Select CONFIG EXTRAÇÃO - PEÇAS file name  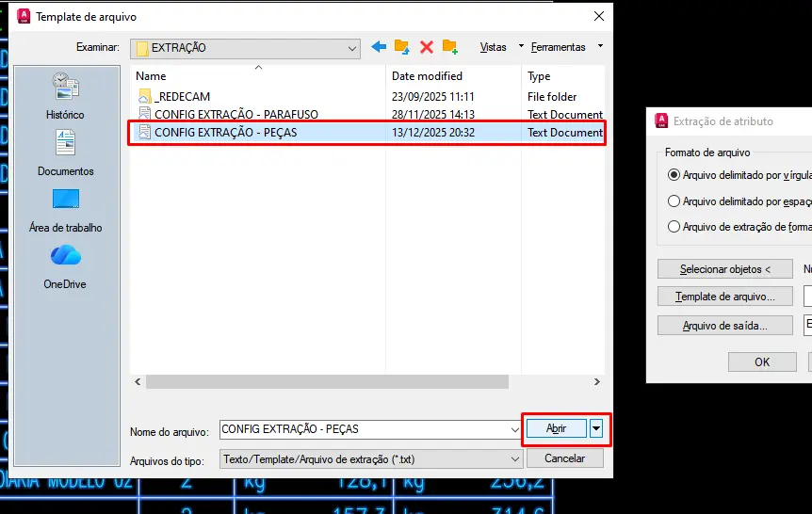coord(226,133)
